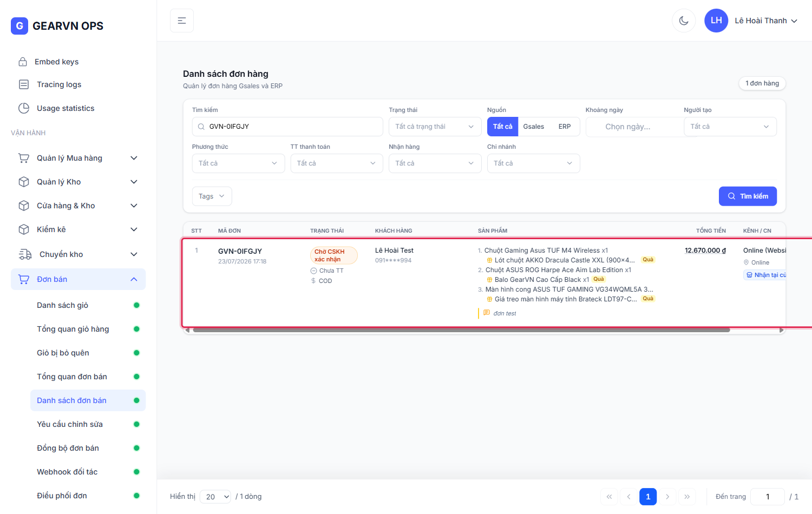Image resolution: width=812 pixels, height=514 pixels.
Task: Open Webhook đối tác menu item
Action: click(88, 472)
